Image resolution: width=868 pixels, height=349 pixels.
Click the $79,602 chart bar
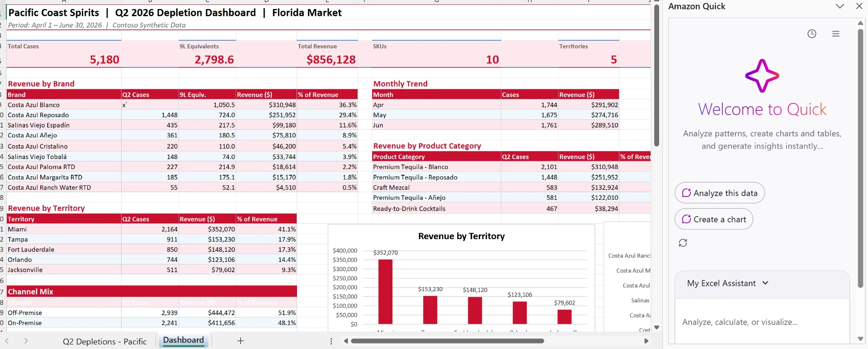click(x=564, y=317)
